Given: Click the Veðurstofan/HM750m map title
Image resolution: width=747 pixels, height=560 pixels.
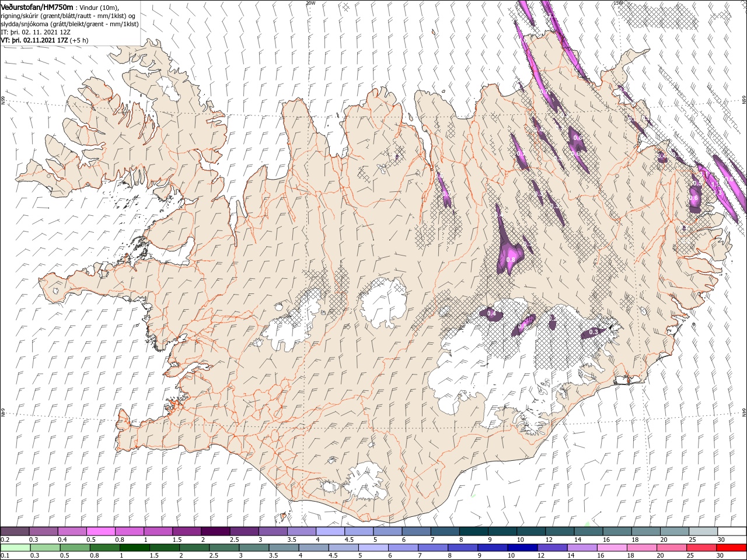Looking at the screenshot, I should pyautogui.click(x=37, y=6).
